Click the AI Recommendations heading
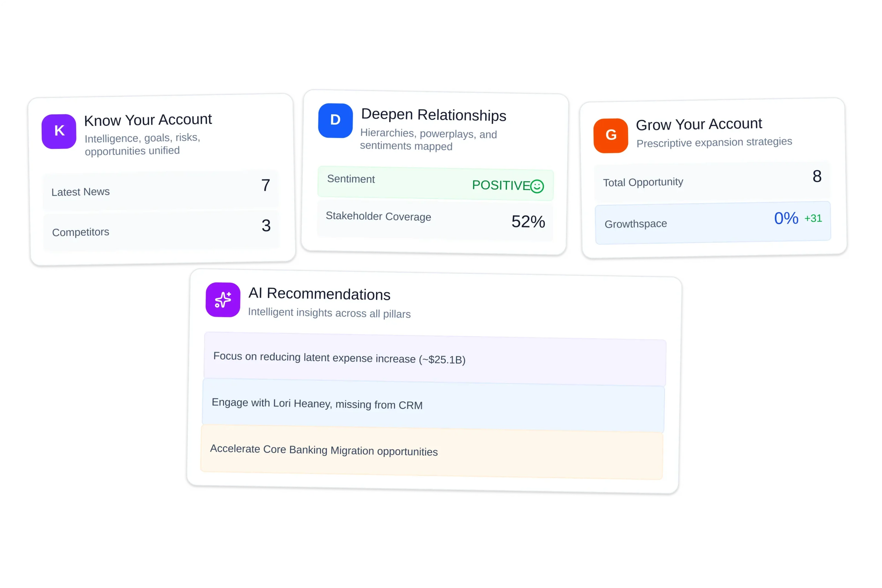 pos(319,293)
